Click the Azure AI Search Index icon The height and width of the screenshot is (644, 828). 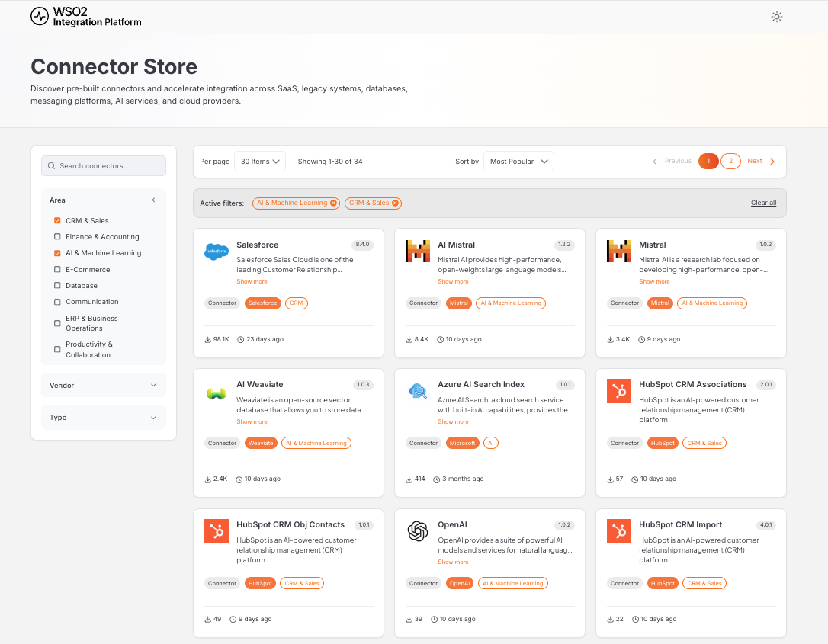point(418,392)
